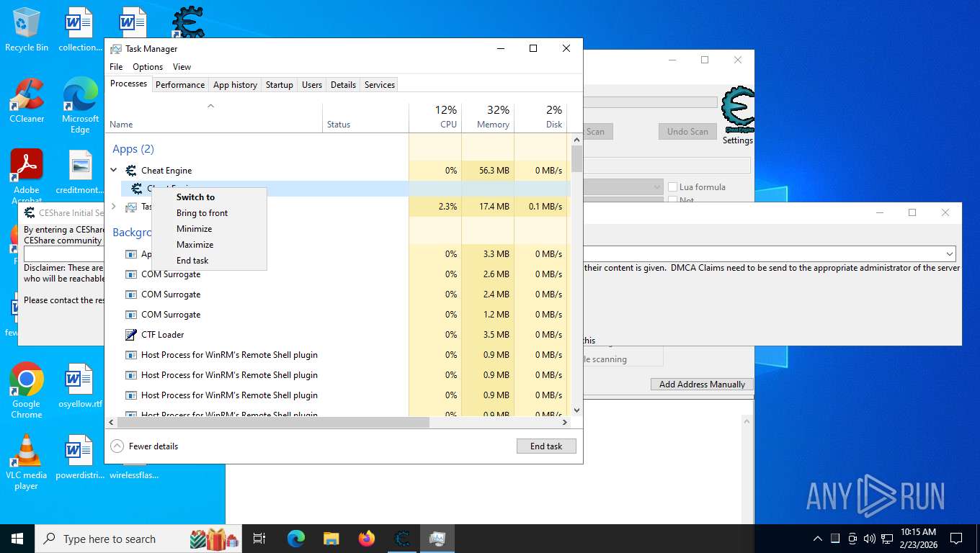The height and width of the screenshot is (553, 980).
Task: Open the collection... Word document icon
Action: (80, 29)
